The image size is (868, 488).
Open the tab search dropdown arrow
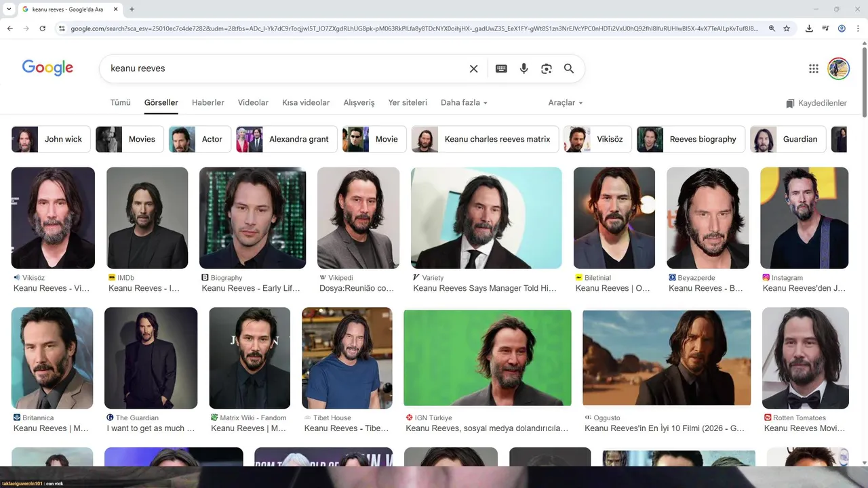click(9, 9)
